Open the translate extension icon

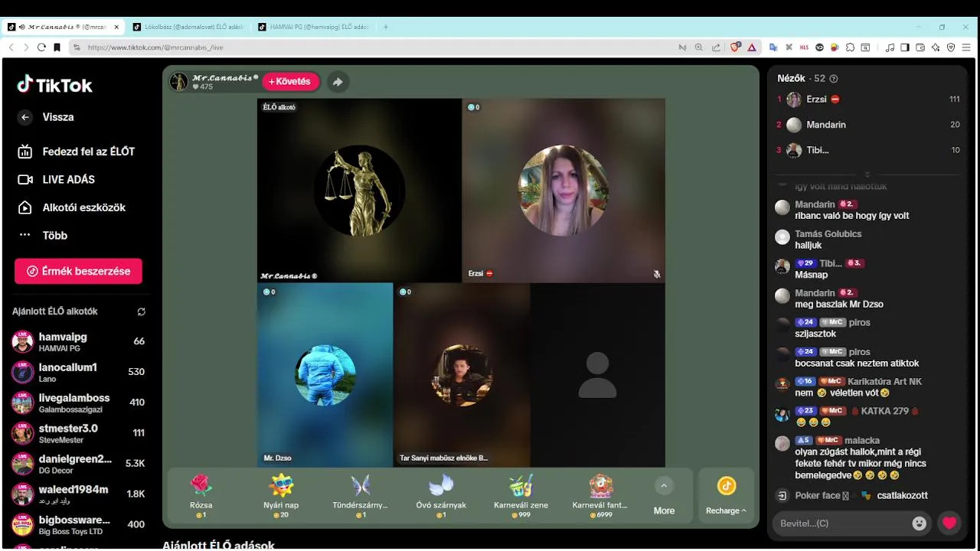click(773, 47)
